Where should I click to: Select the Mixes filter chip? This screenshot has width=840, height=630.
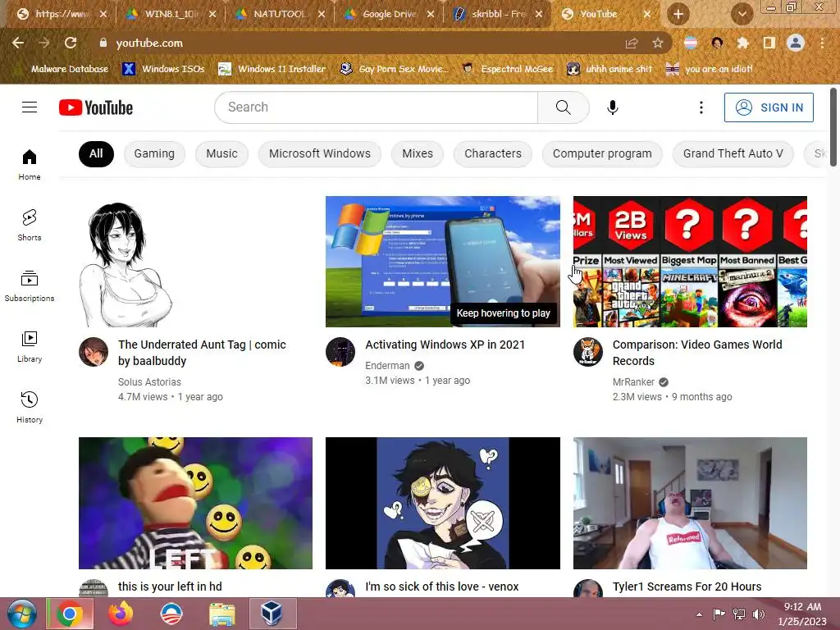(418, 153)
